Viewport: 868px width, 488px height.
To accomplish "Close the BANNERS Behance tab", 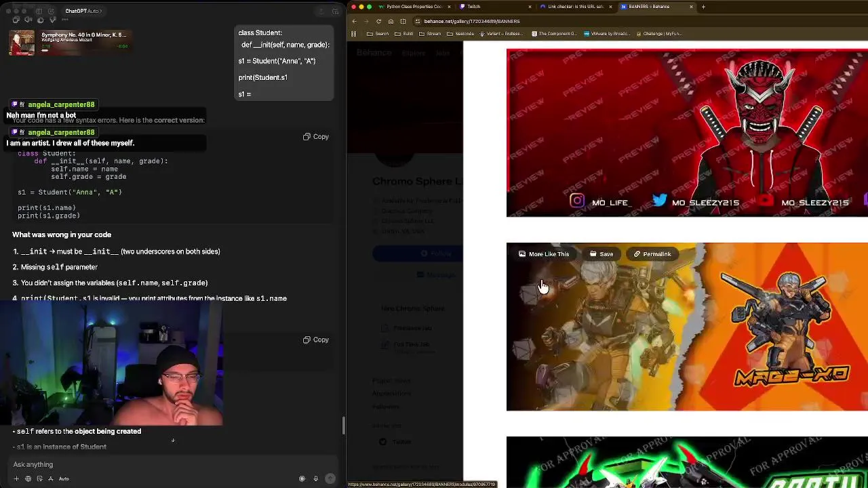I will 691,7.
